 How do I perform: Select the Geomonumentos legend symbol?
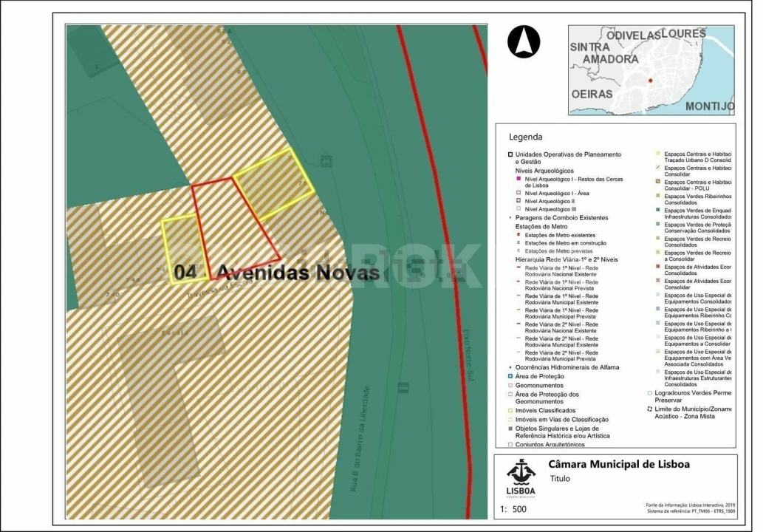[x=509, y=384]
